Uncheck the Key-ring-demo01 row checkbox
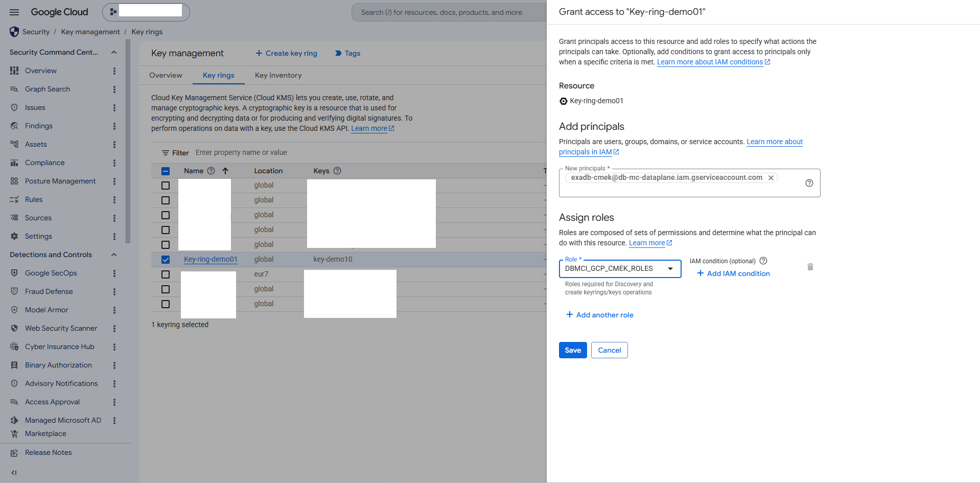Image resolution: width=980 pixels, height=483 pixels. (166, 260)
